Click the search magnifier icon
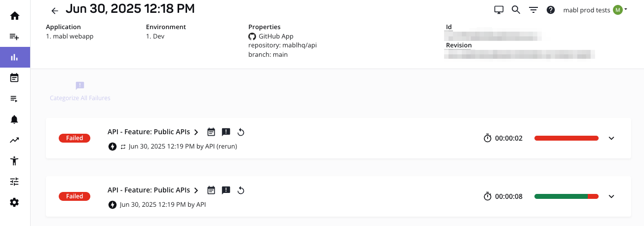 [516, 10]
